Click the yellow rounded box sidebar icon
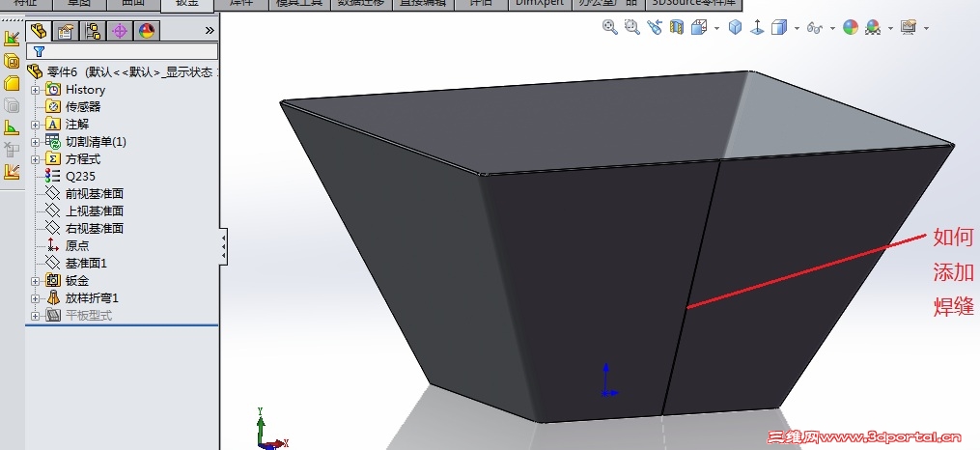The height and width of the screenshot is (450, 980). (12, 83)
